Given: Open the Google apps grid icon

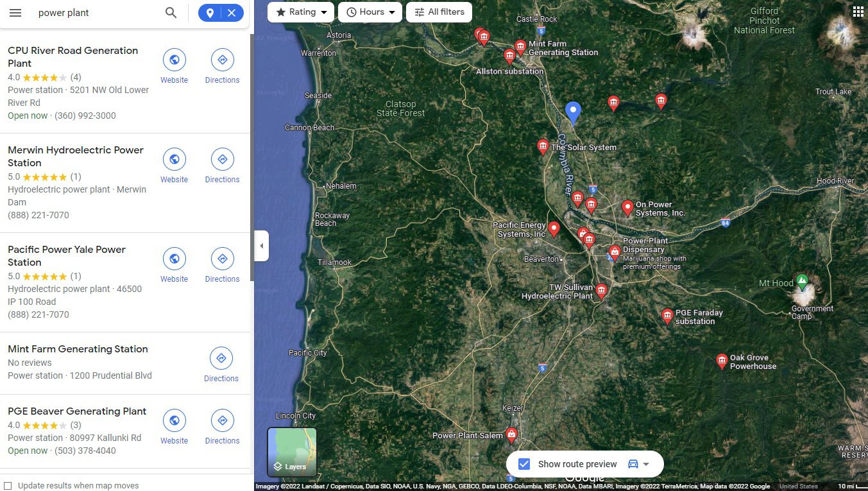Looking at the screenshot, I should (858, 11).
